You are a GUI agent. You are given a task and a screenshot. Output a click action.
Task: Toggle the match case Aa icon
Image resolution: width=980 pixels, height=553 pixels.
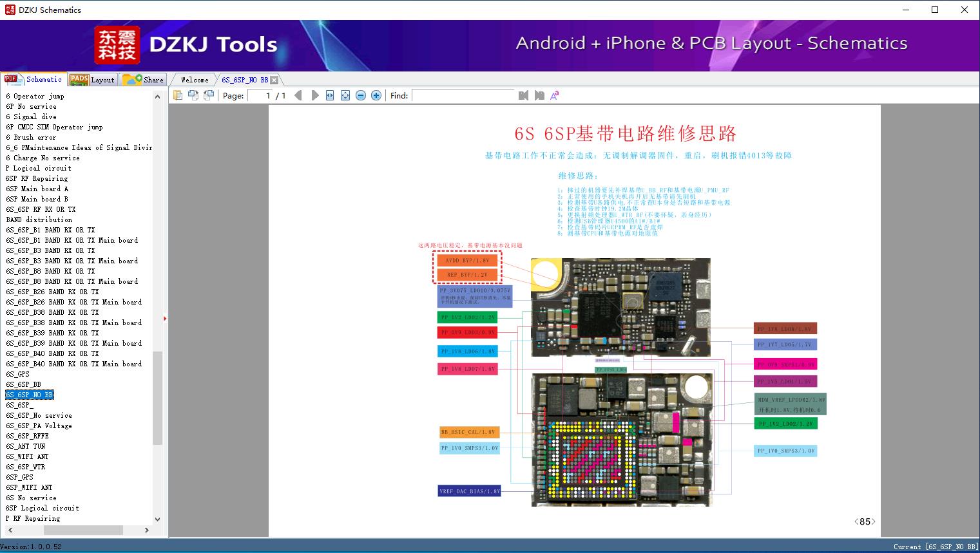(x=555, y=95)
